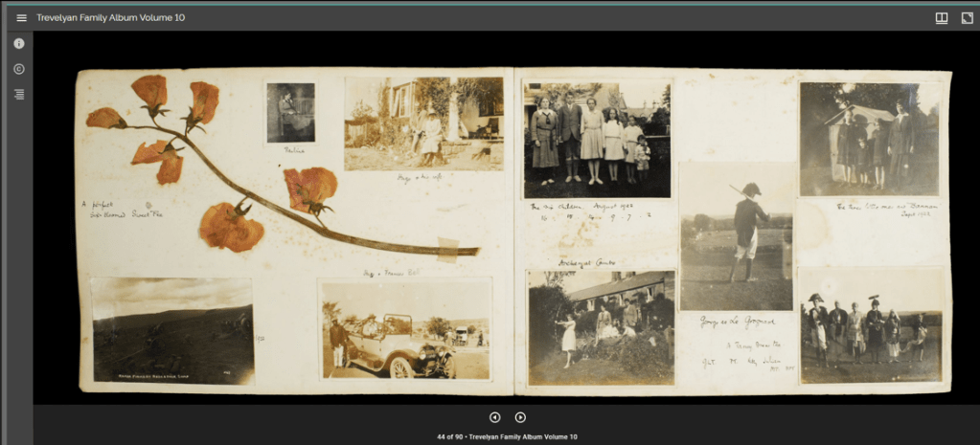Click the archery scene by the cottage
Viewport: 980px width, 445px height.
601,327
